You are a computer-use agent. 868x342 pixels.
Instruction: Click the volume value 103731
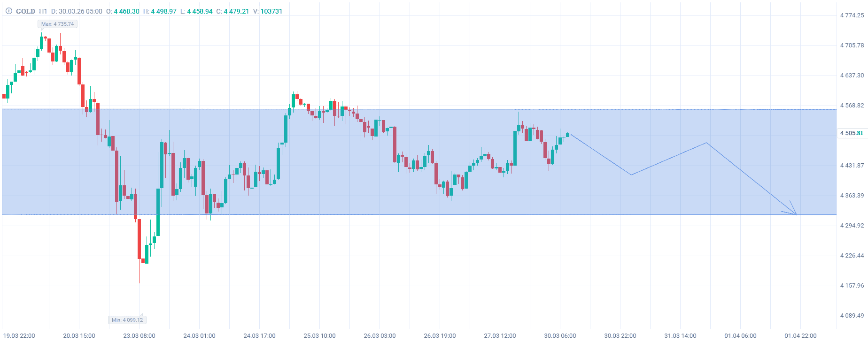click(271, 11)
